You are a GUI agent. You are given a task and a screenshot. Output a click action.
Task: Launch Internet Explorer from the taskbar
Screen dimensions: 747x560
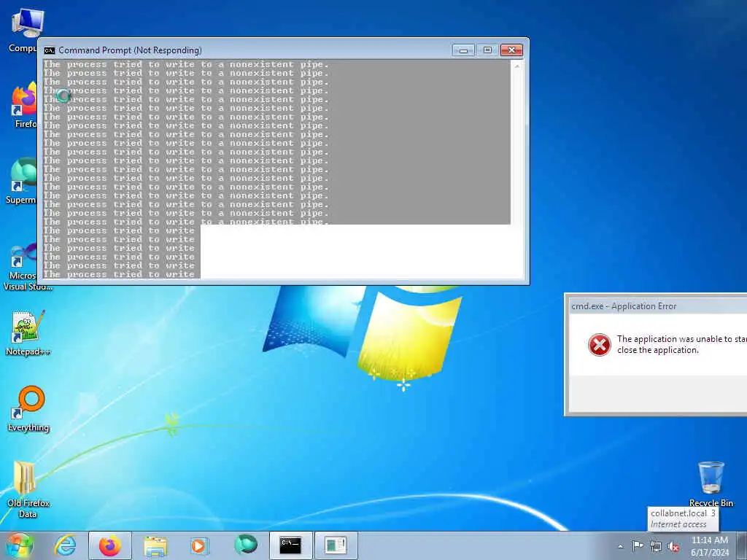point(64,545)
